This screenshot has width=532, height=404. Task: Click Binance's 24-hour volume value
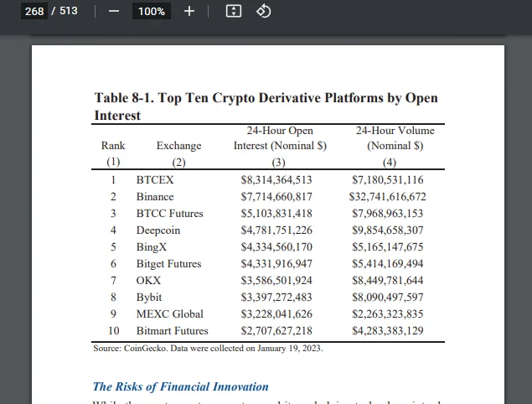[387, 197]
